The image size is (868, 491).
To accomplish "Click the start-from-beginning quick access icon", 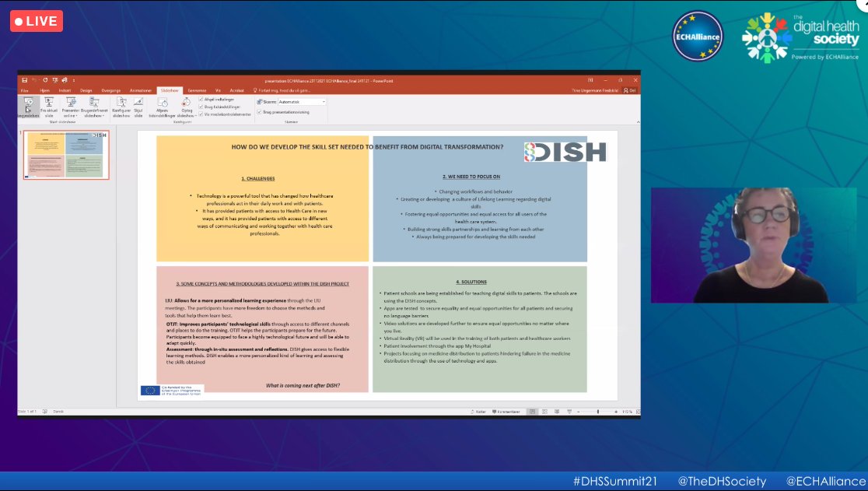I will (x=54, y=80).
